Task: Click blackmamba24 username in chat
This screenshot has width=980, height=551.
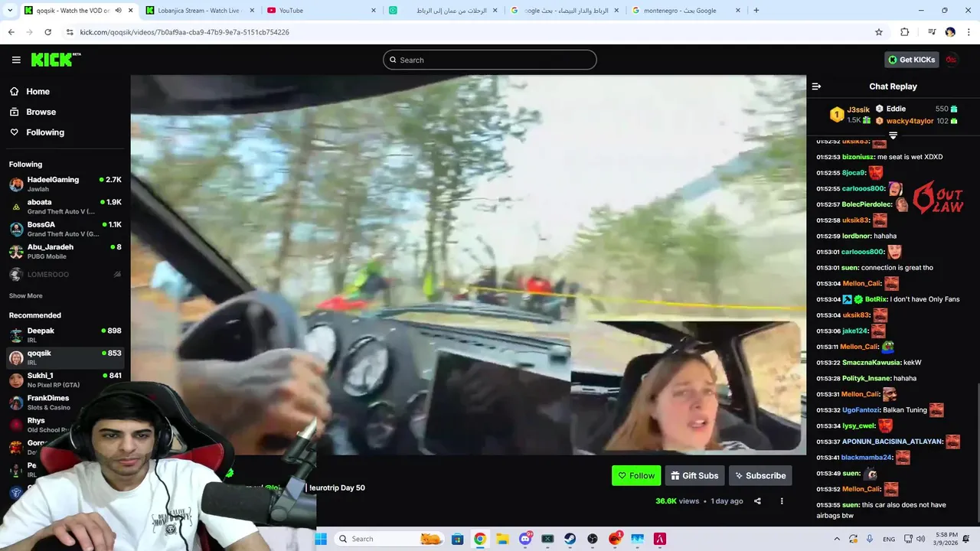Action: coord(867,458)
